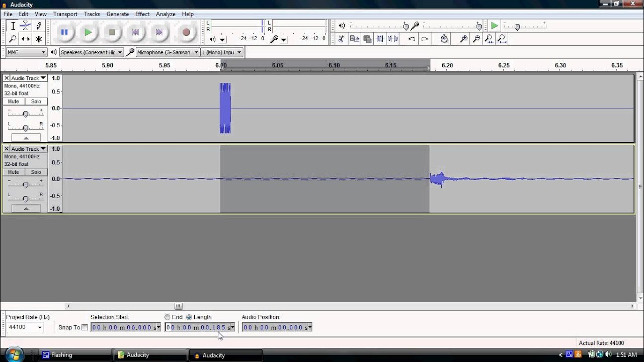The height and width of the screenshot is (362, 644).
Task: Open the Microphone input device dropdown
Action: (x=168, y=52)
